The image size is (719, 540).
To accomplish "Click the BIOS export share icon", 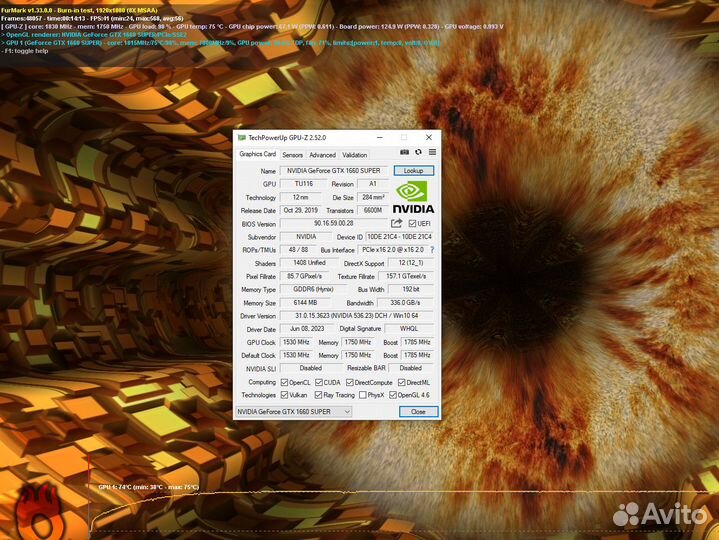I will (396, 224).
